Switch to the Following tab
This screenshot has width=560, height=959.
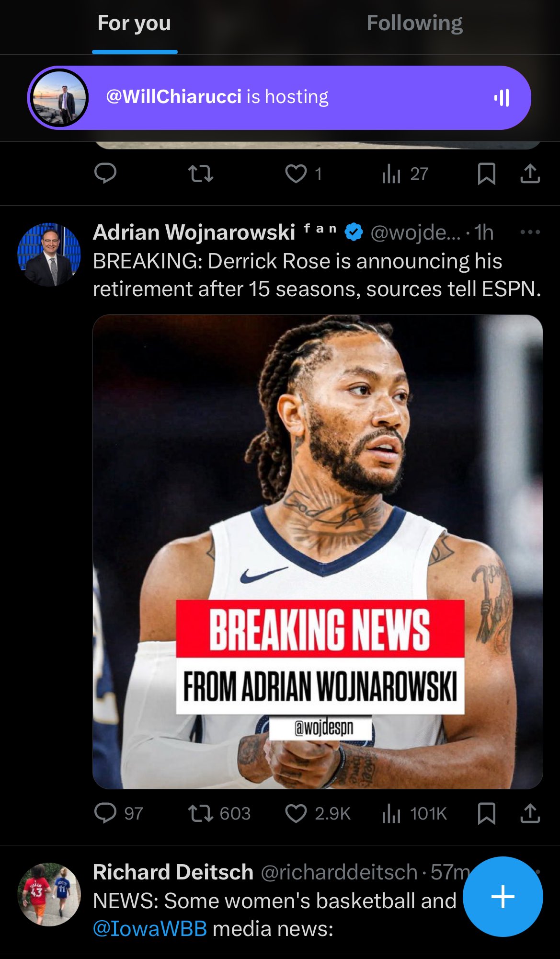414,23
